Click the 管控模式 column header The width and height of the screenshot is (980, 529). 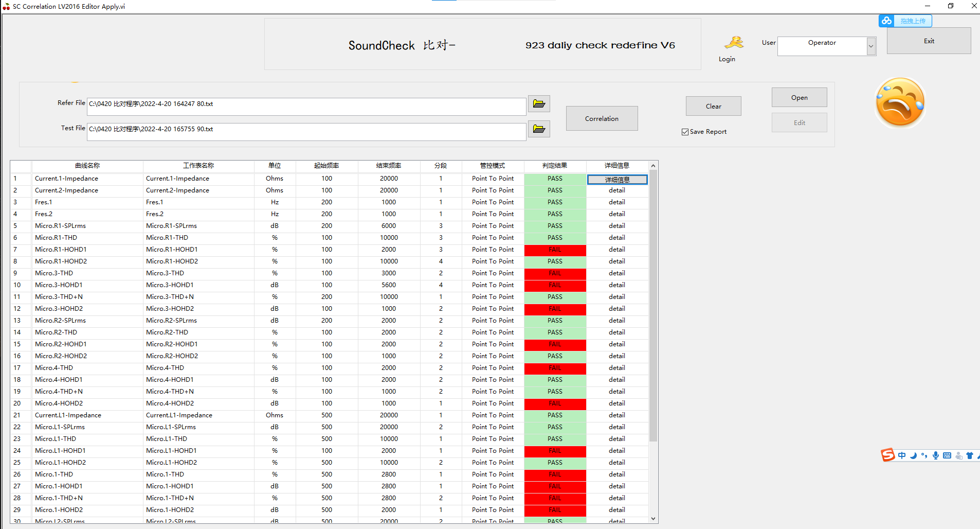tap(493, 166)
